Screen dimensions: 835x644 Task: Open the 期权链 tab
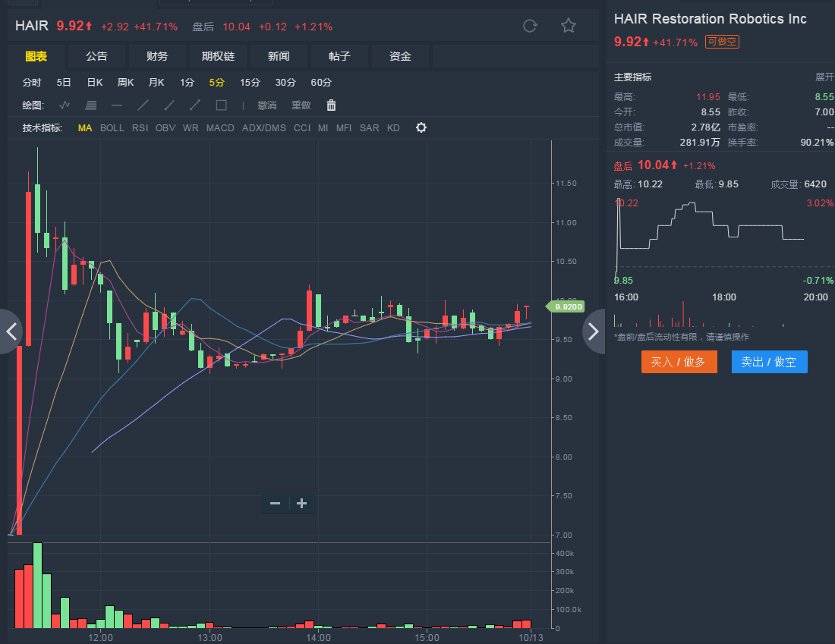pyautogui.click(x=218, y=56)
